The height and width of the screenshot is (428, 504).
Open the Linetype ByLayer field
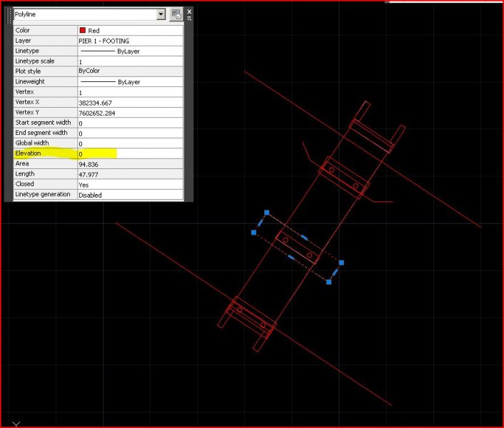(x=128, y=51)
